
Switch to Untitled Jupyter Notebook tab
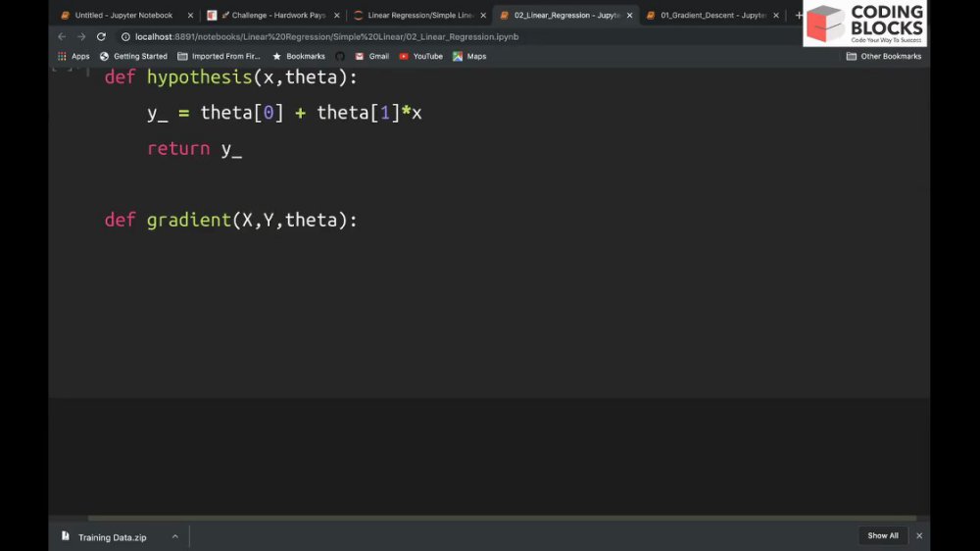tap(123, 15)
